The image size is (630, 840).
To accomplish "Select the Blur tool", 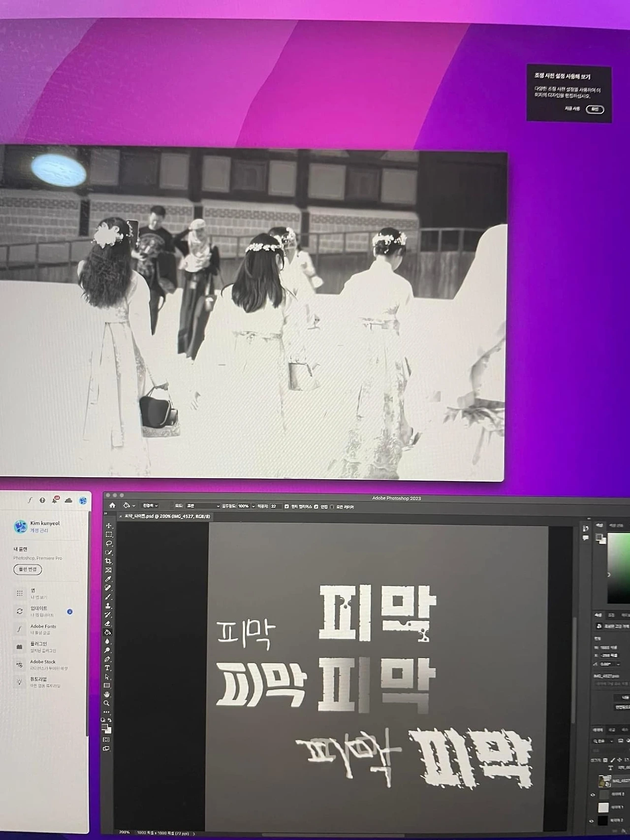I will (108, 641).
